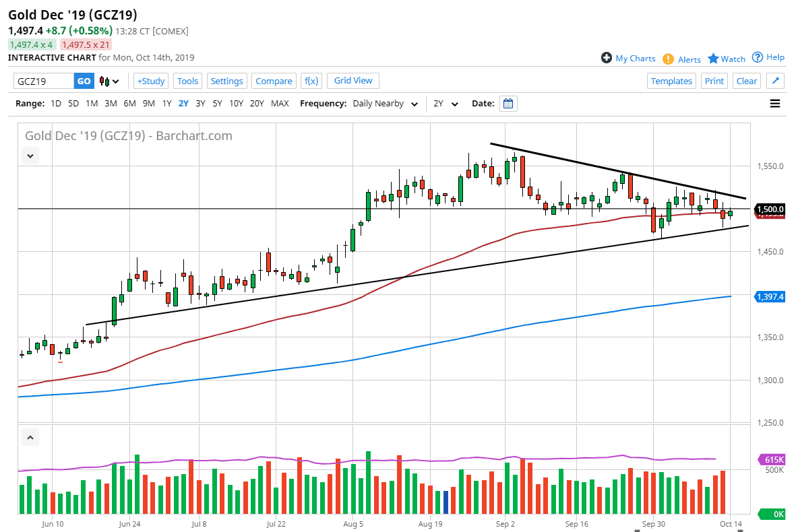Collapse the price pane using its chevron
The height and width of the screenshot is (532, 798).
pos(30,156)
